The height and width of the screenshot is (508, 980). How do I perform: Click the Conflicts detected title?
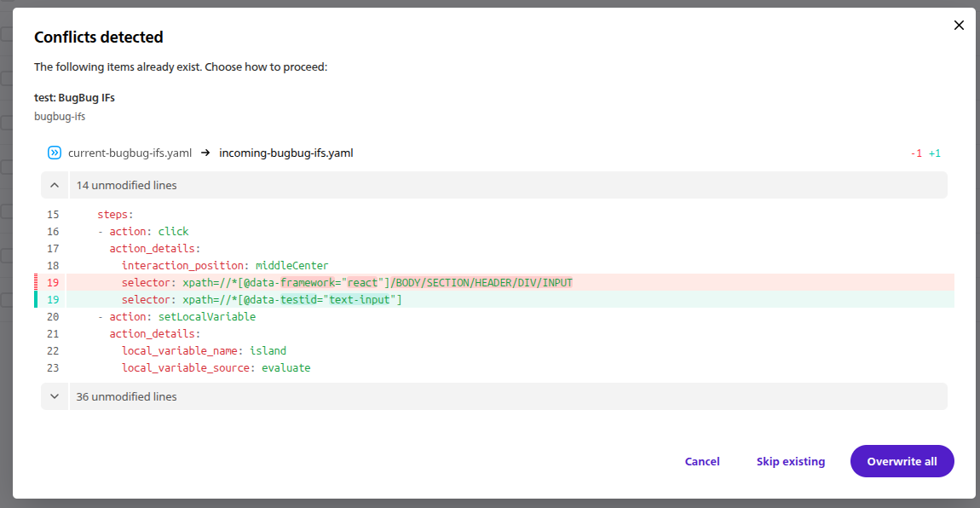pyautogui.click(x=98, y=38)
